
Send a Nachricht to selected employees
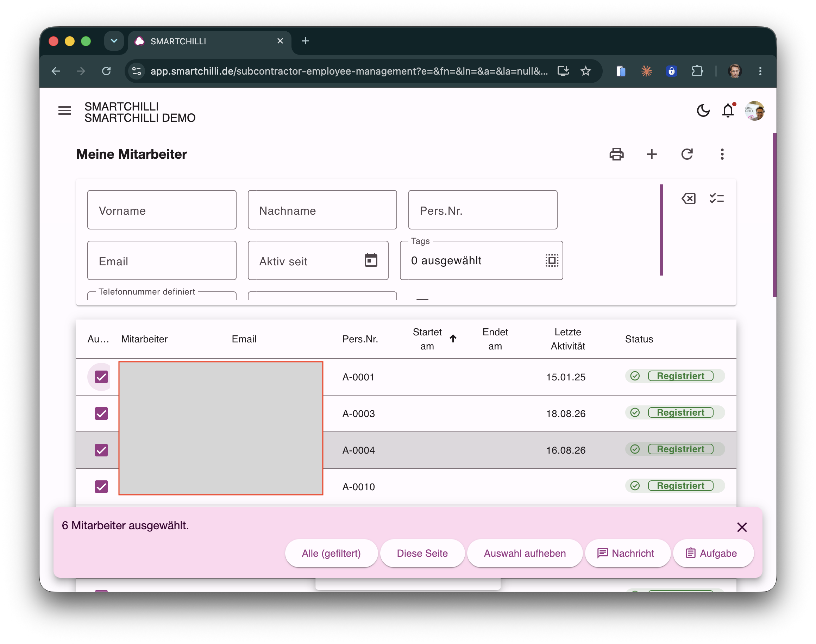point(627,553)
